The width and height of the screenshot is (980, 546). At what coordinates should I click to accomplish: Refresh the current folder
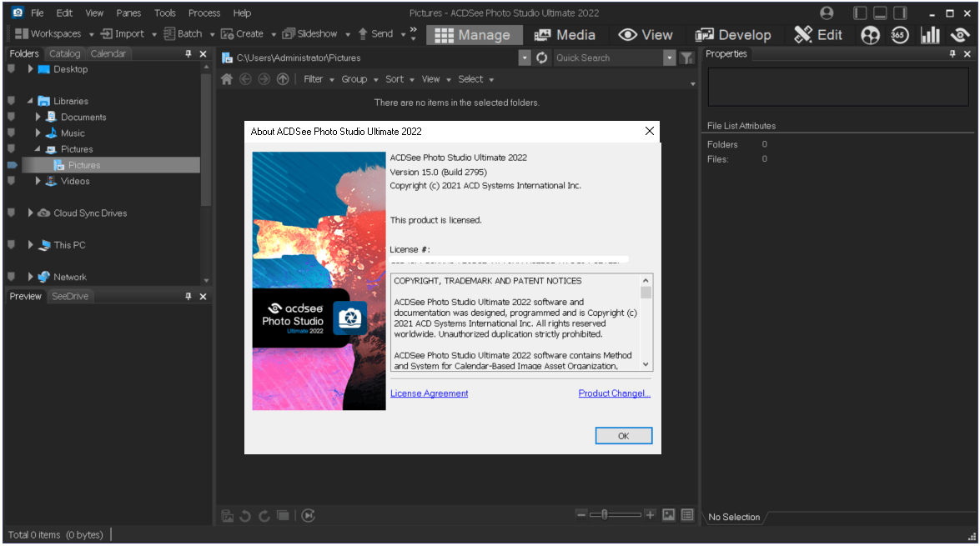[x=542, y=58]
